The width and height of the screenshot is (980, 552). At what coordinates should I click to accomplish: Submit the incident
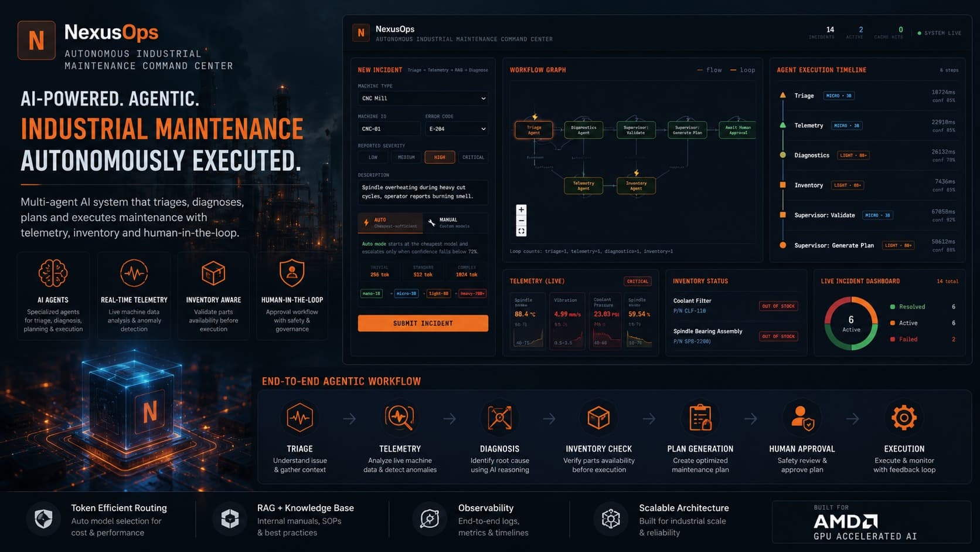(x=423, y=323)
